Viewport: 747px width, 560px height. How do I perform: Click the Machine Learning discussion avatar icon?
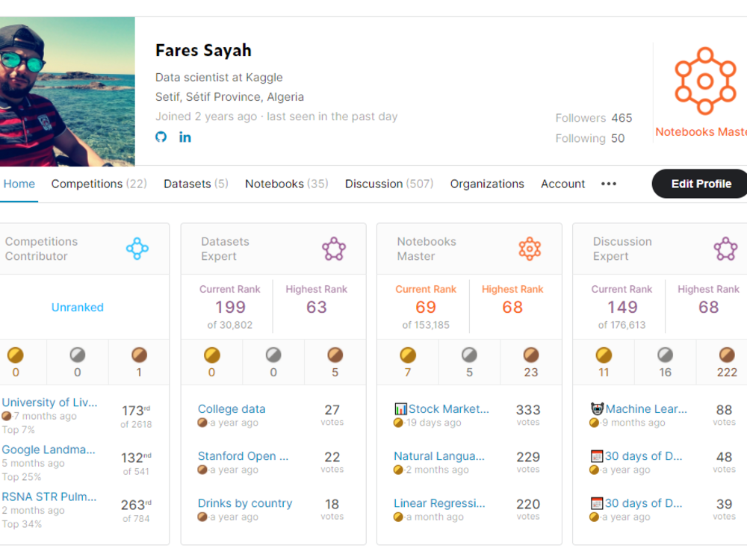(597, 408)
